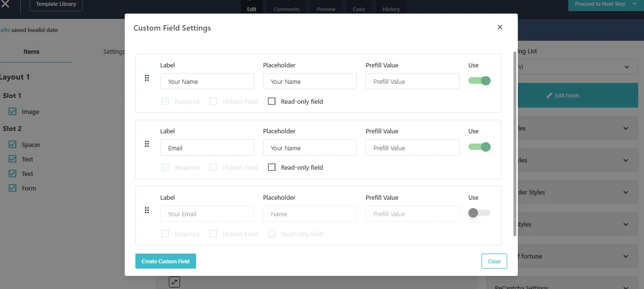
Task: Select the Settings tab in left panel
Action: pos(114,51)
